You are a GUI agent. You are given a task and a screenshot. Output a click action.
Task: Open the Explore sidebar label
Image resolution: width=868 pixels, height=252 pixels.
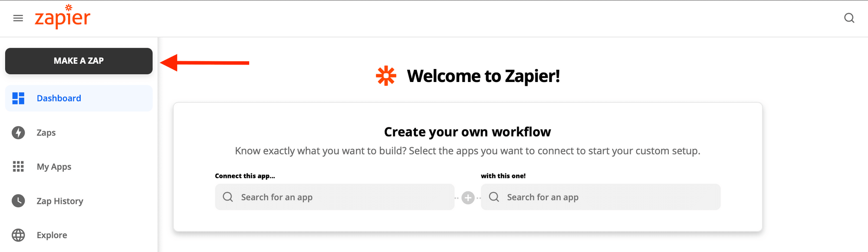coord(52,235)
